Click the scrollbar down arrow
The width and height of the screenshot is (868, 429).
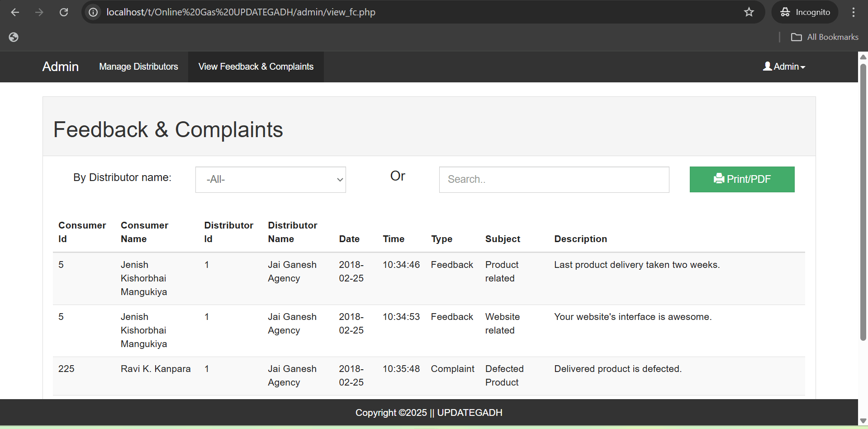click(863, 421)
